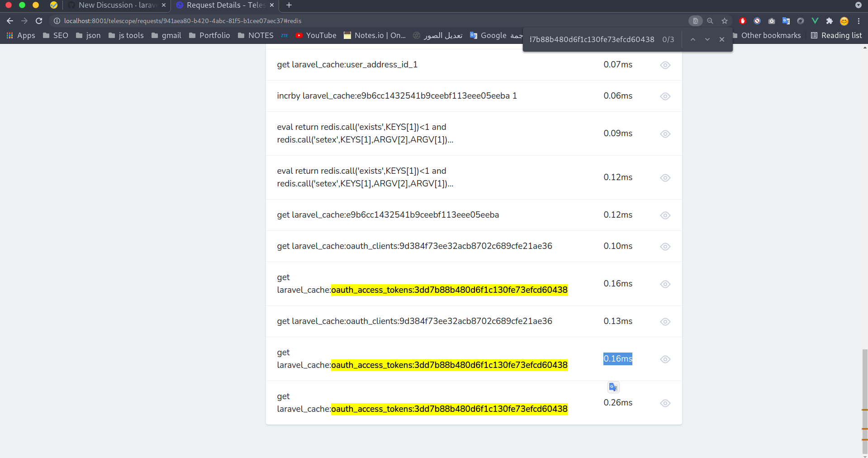
Task: Open the Chrome three-dot menu
Action: [859, 21]
